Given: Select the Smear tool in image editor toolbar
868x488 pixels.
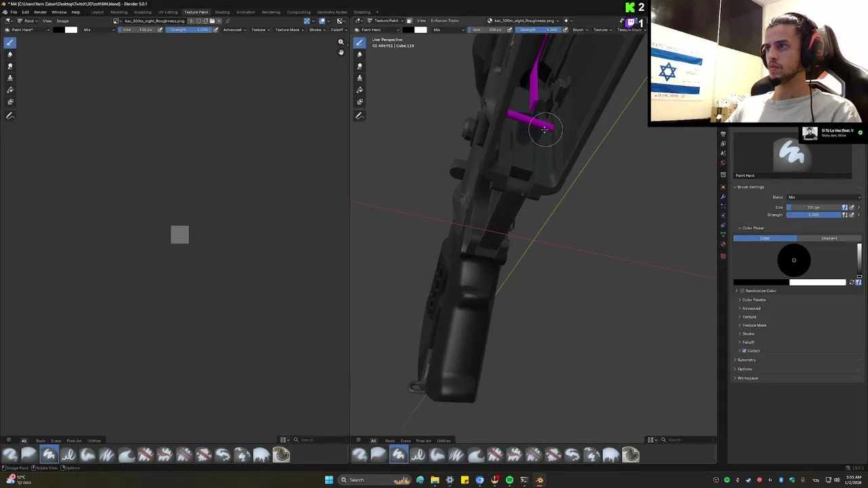Looking at the screenshot, I should coord(9,66).
